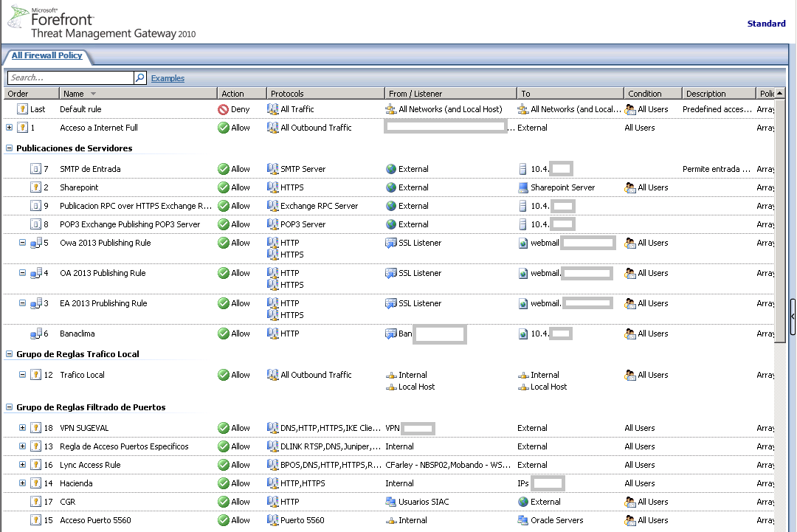Expand the Hacienda rule row
This screenshot has height=532, width=797.
click(22, 483)
